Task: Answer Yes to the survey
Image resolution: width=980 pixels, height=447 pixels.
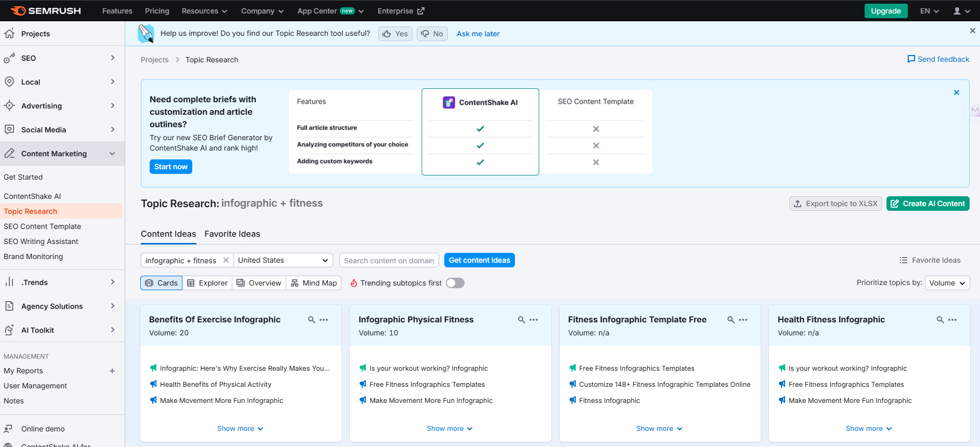Action: (395, 34)
